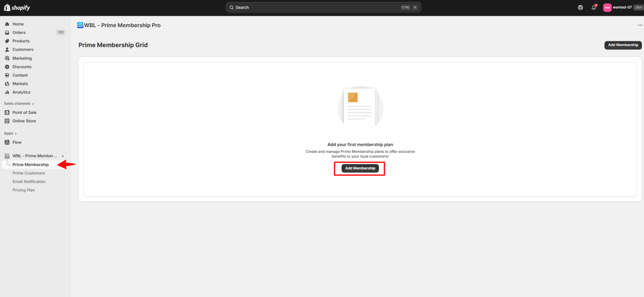This screenshot has width=644, height=297.
Task: Click 'Add your first membership plan' text
Action: 360,145
